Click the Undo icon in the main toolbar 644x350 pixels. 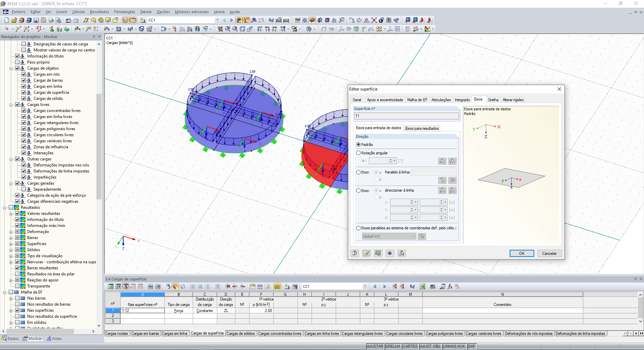point(68,20)
